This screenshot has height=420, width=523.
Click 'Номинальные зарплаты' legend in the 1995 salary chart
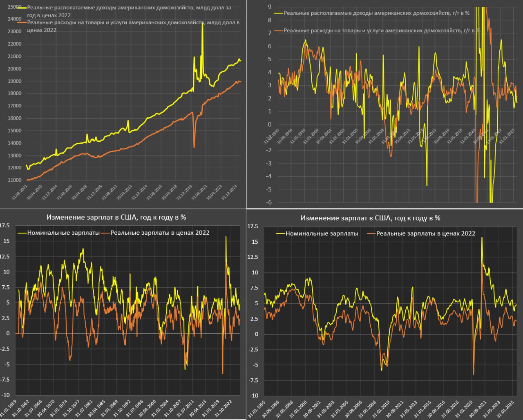317,233
